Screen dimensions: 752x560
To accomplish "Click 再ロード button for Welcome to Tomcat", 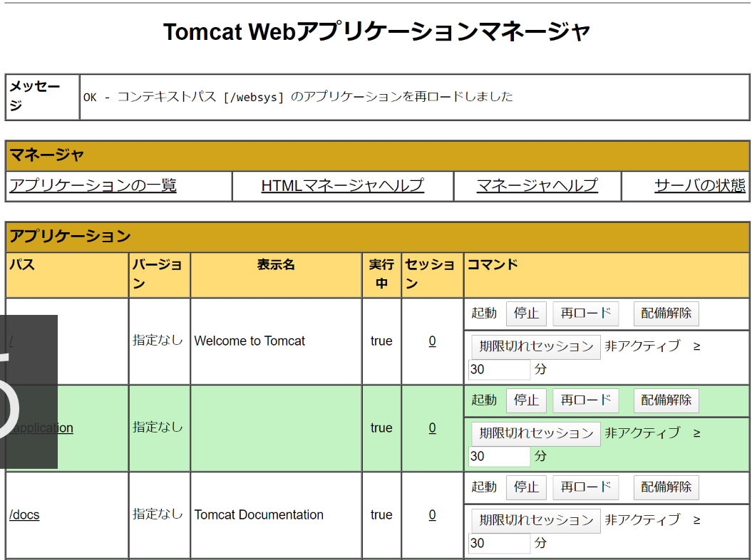I will tap(586, 313).
